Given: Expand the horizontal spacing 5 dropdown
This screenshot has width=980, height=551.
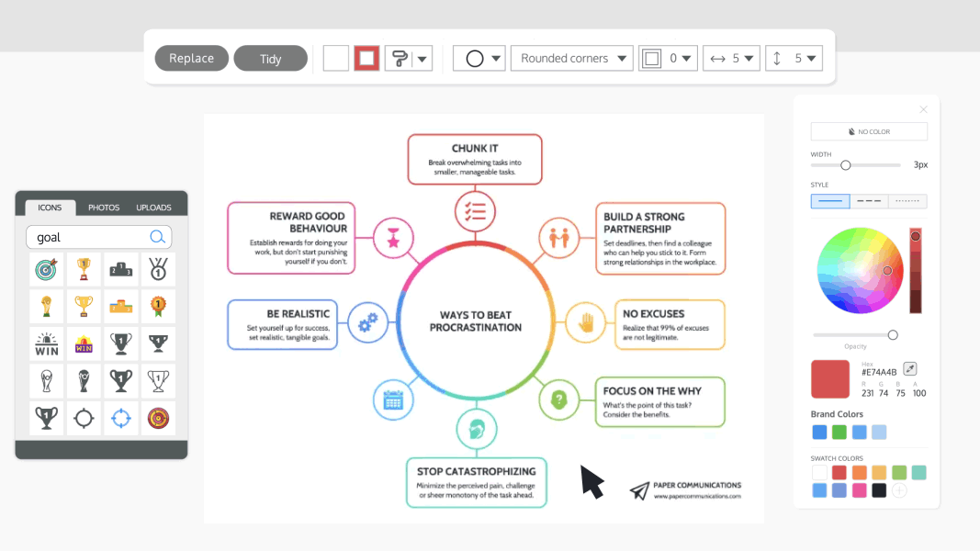Looking at the screenshot, I should [x=731, y=57].
